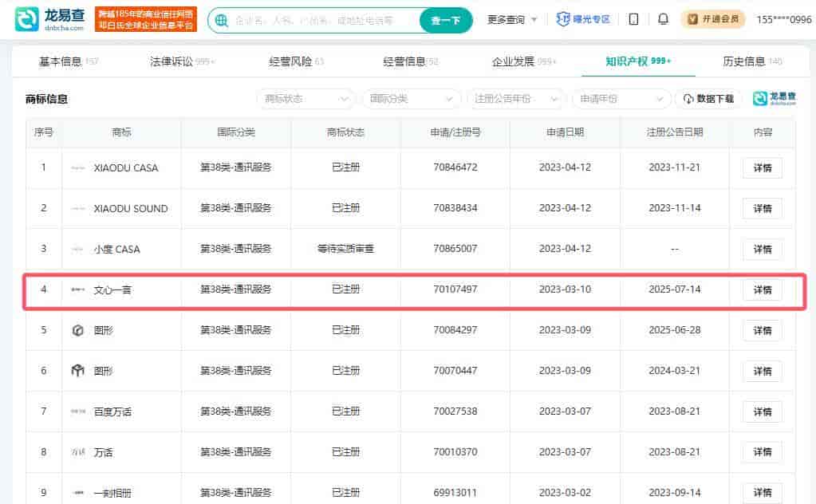816x504 pixels.
Task: Open 详情 for registration 70010370 row
Action: click(763, 451)
